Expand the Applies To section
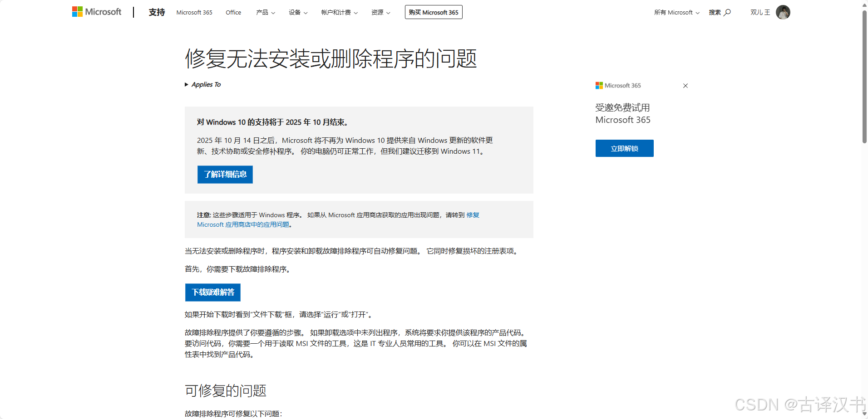Image resolution: width=868 pixels, height=419 pixels. [202, 84]
